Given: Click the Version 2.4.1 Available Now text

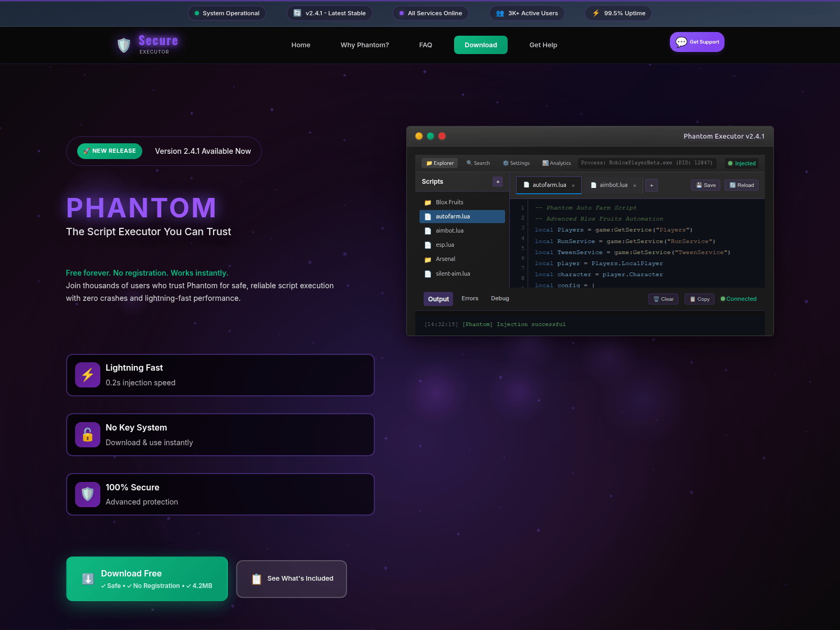Looking at the screenshot, I should point(203,151).
